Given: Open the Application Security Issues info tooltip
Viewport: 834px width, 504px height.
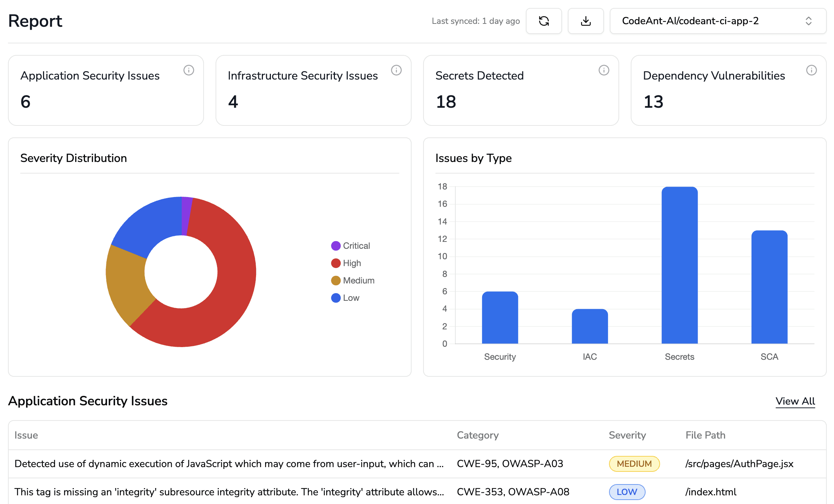Looking at the screenshot, I should pos(188,71).
